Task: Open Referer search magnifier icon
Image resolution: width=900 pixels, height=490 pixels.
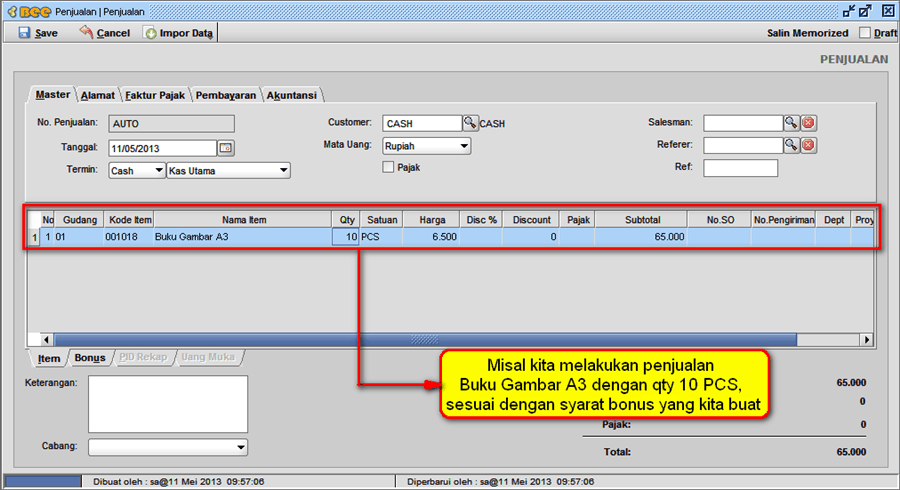Action: 792,145
